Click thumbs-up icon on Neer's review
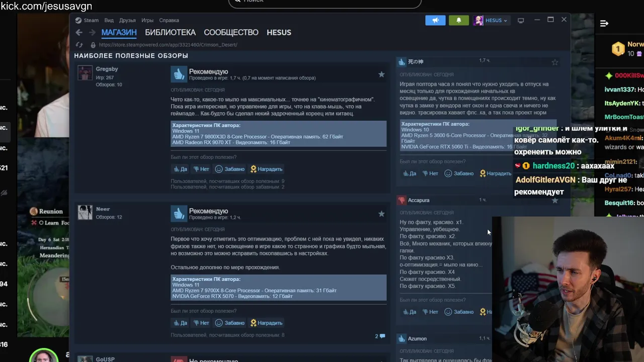Viewport: 644px width, 362px height. (179, 214)
